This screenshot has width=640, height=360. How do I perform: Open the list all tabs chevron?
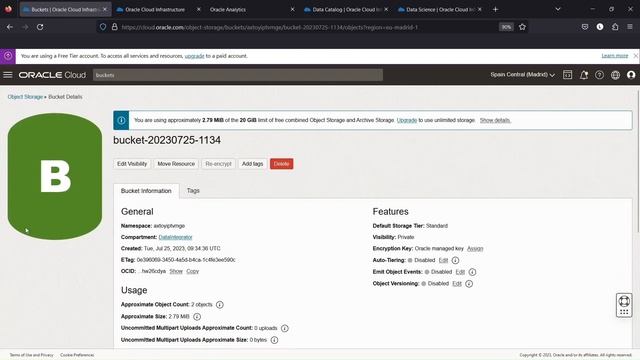pyautogui.click(x=558, y=9)
